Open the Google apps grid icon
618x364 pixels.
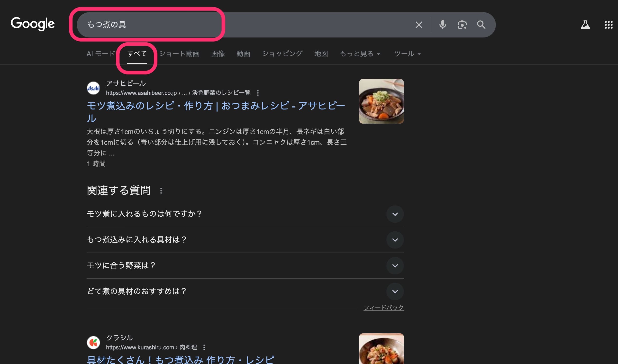[609, 25]
